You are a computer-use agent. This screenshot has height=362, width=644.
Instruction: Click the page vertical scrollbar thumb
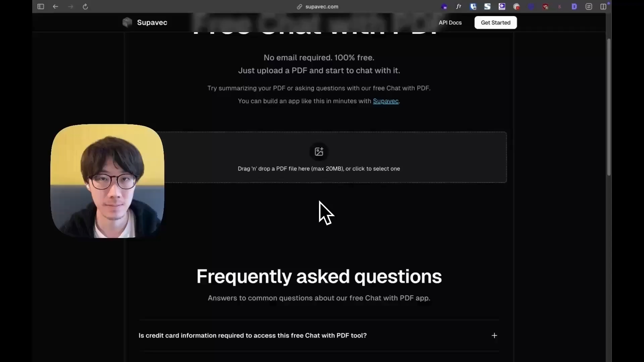tap(609, 107)
